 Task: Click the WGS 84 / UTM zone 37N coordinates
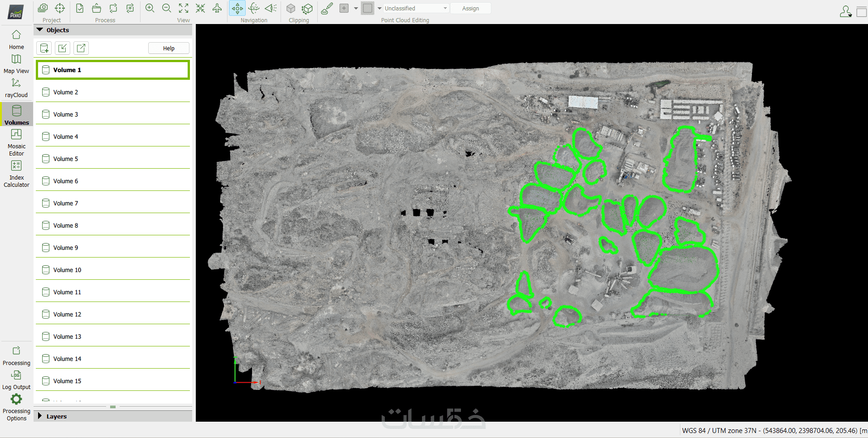coord(775,430)
